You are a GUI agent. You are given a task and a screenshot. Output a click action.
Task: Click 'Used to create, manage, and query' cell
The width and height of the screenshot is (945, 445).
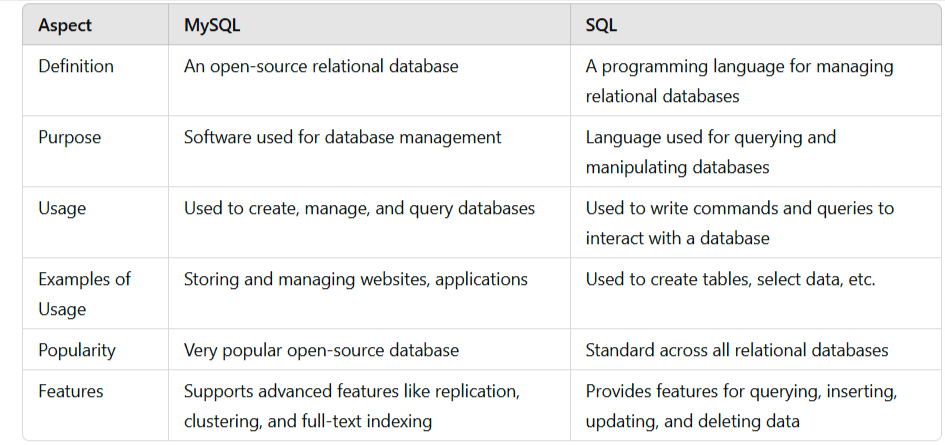[x=369, y=222]
